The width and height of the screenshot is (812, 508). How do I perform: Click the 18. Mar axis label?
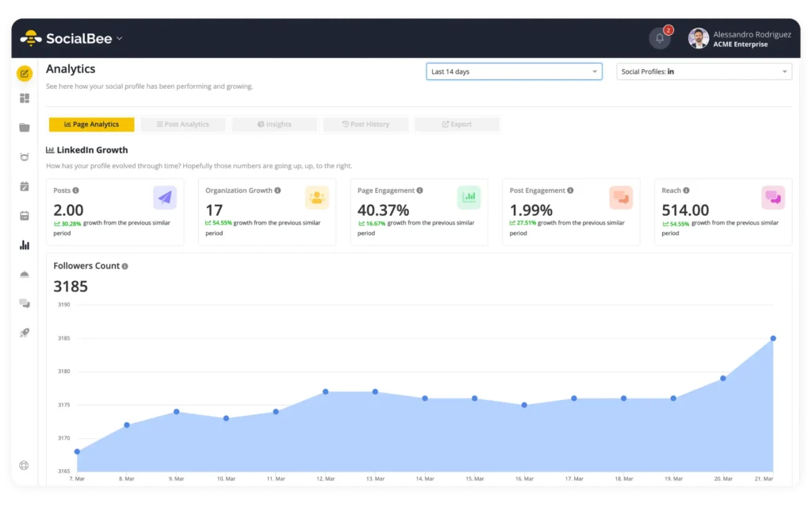point(623,479)
